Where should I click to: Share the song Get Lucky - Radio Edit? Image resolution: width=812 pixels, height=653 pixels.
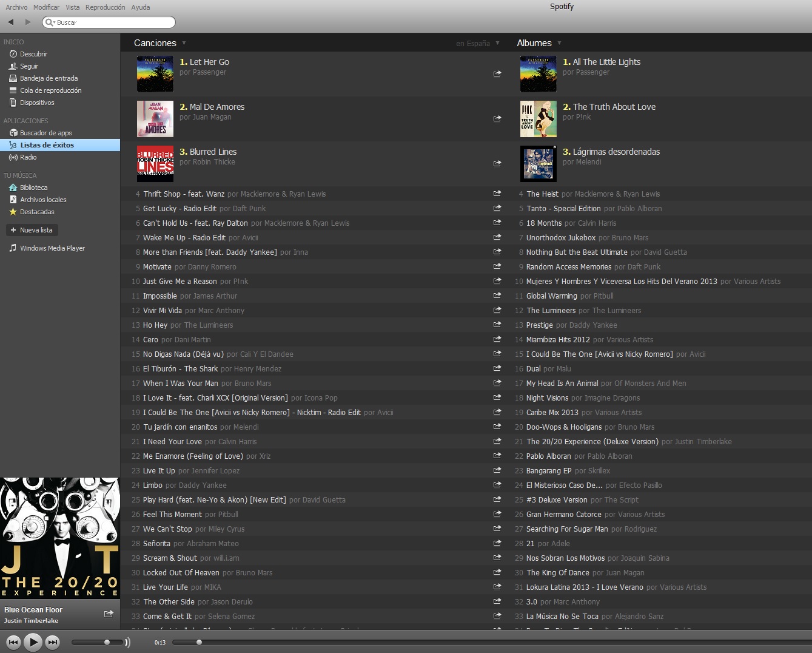497,208
